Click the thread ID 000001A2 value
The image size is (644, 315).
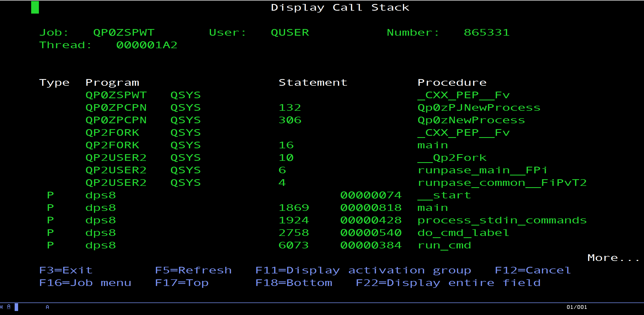pos(147,45)
